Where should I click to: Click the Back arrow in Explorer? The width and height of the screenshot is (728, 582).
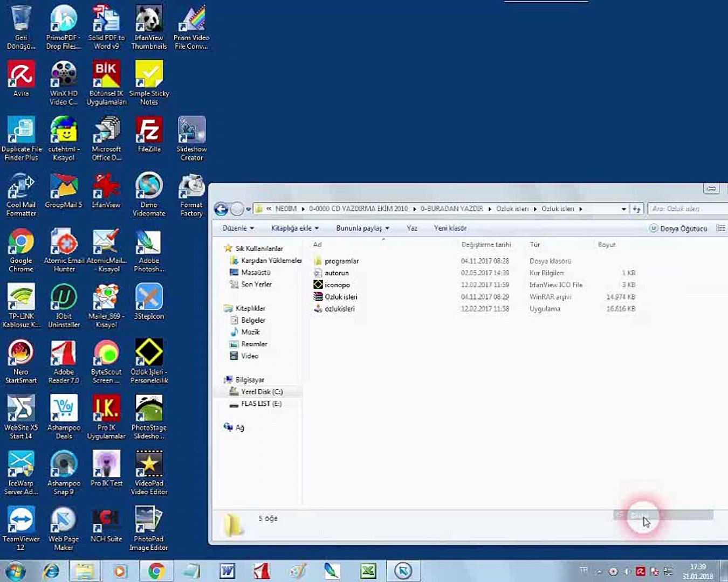(x=221, y=209)
